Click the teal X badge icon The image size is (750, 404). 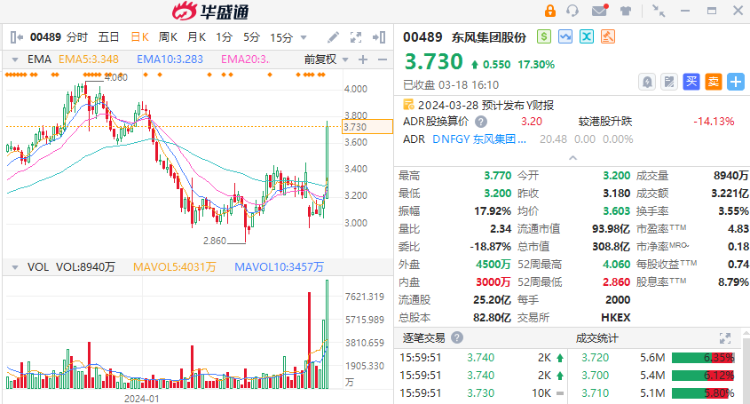point(587,37)
